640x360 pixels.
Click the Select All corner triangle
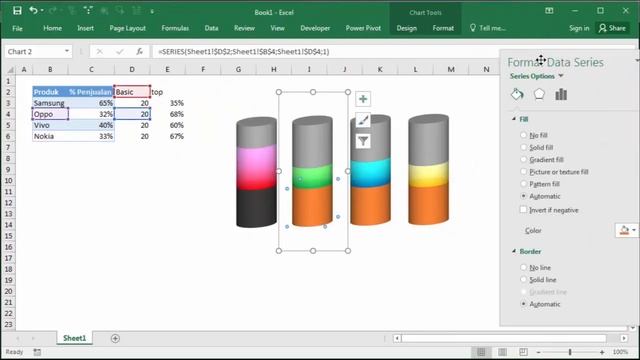10,70
